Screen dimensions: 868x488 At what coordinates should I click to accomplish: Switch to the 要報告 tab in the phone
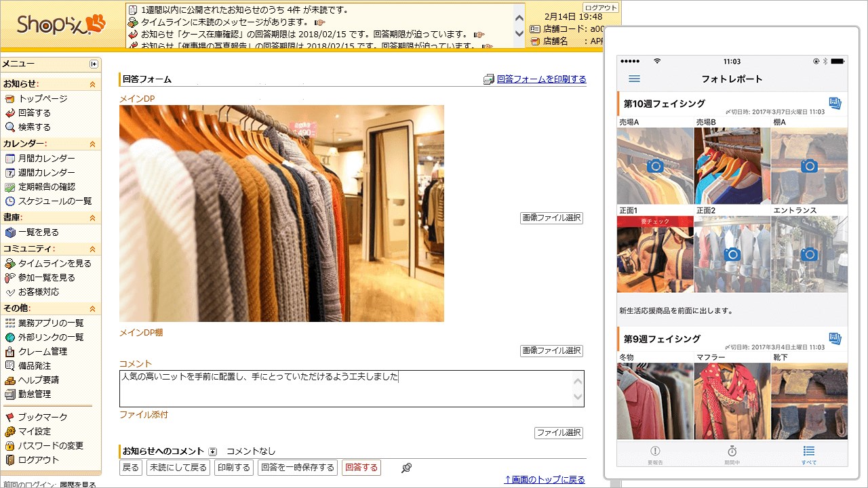click(x=655, y=455)
